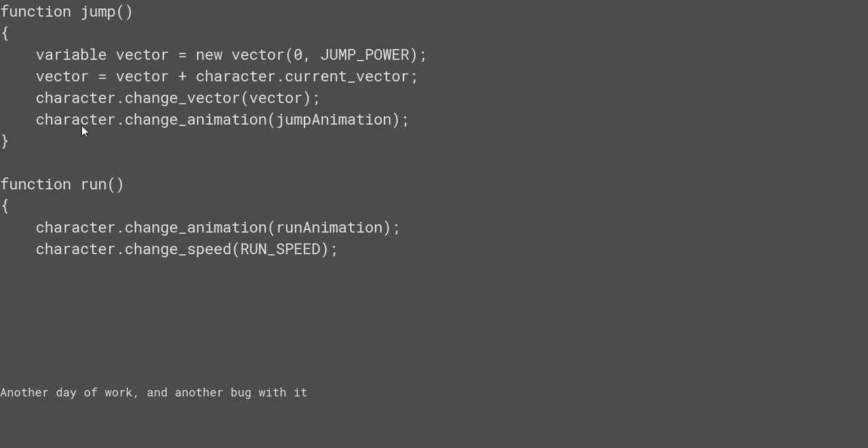
Task: Click the 'function jump()' declaration line
Action: 66,12
